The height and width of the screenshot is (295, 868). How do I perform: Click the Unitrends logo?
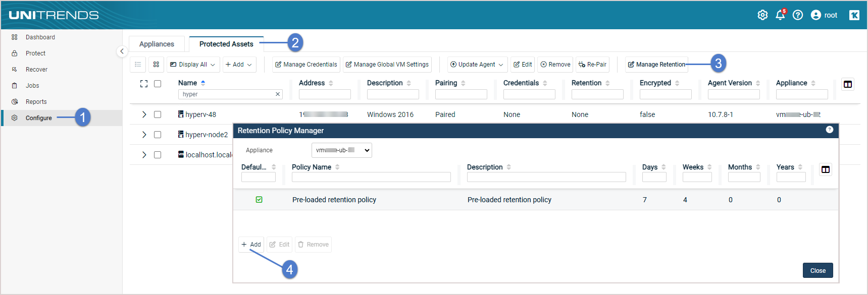point(54,15)
